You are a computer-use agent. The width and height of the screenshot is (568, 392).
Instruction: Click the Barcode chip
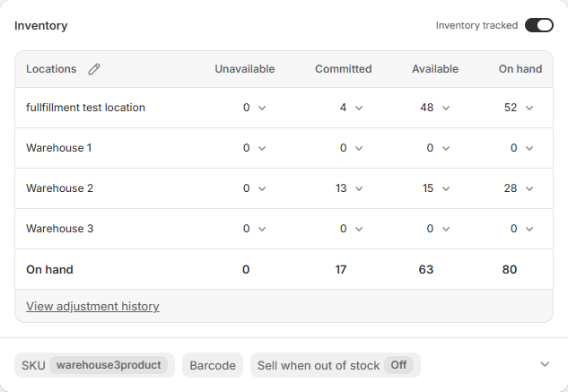(x=213, y=365)
